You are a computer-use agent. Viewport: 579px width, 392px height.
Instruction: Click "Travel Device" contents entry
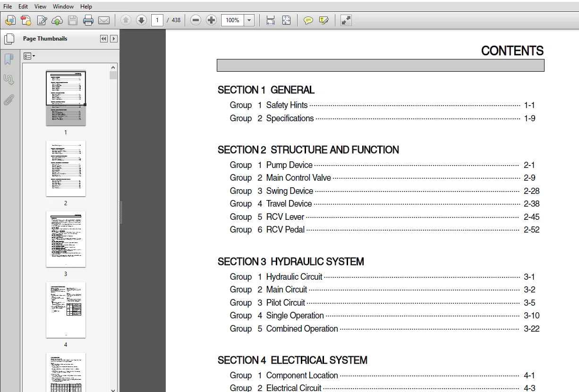(x=289, y=204)
